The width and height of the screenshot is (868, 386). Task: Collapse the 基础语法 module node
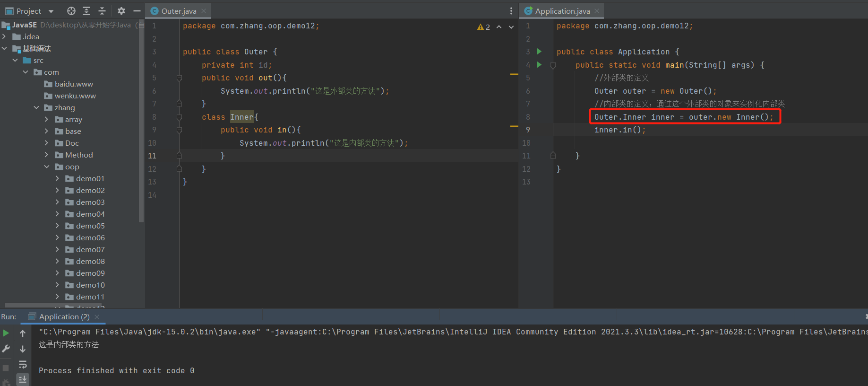4,48
